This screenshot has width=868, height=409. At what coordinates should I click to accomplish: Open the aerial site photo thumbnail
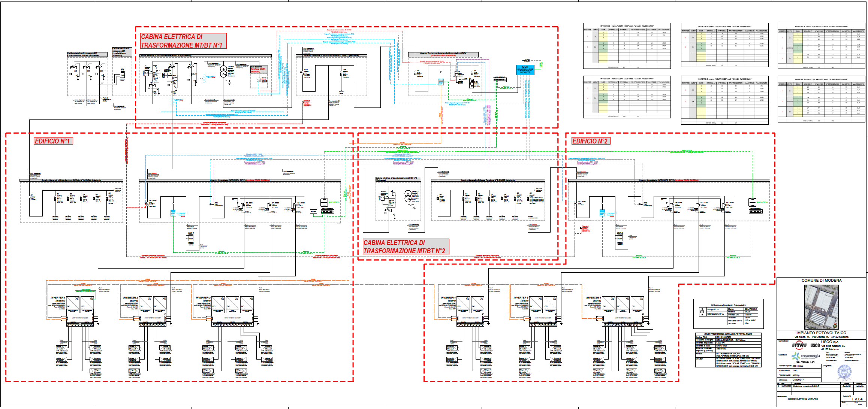tap(821, 307)
